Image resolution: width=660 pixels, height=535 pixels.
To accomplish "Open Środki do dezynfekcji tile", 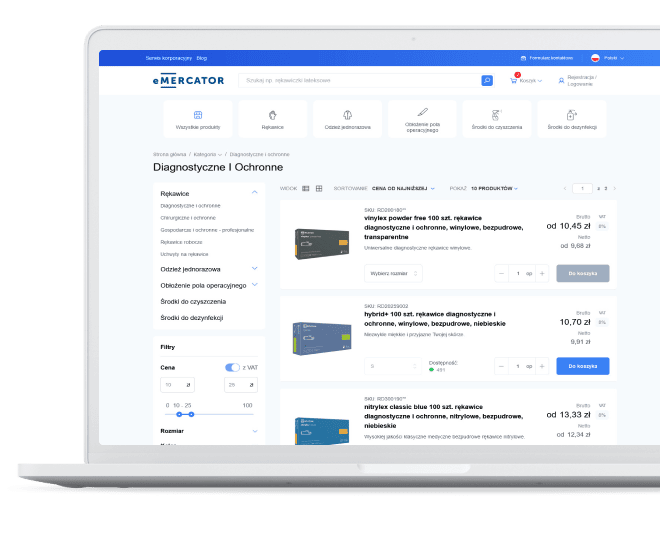I will [572, 119].
